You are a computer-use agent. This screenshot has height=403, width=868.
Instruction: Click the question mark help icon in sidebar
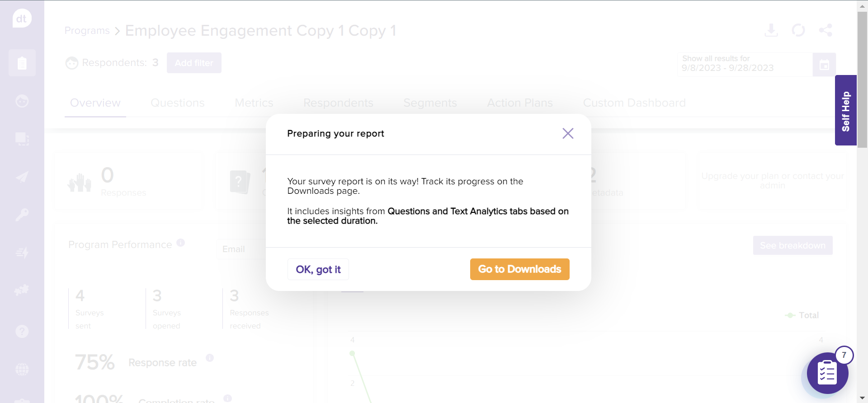(22, 332)
